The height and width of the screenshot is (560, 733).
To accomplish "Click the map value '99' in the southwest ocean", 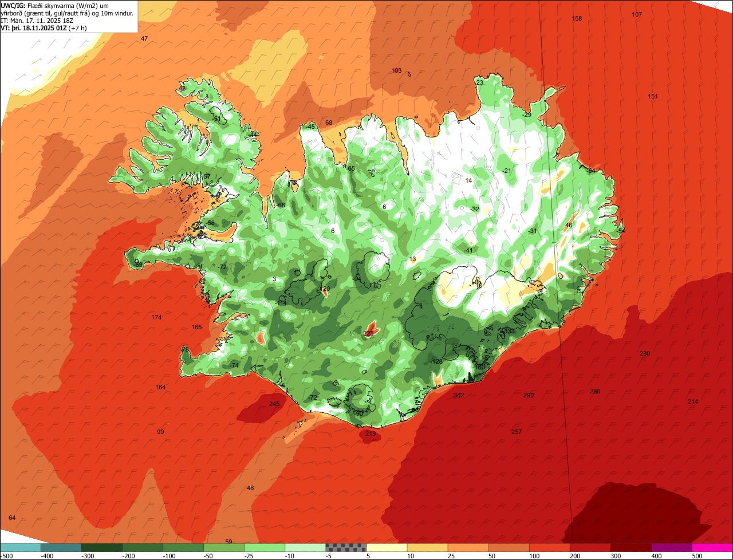I will click(x=160, y=432).
